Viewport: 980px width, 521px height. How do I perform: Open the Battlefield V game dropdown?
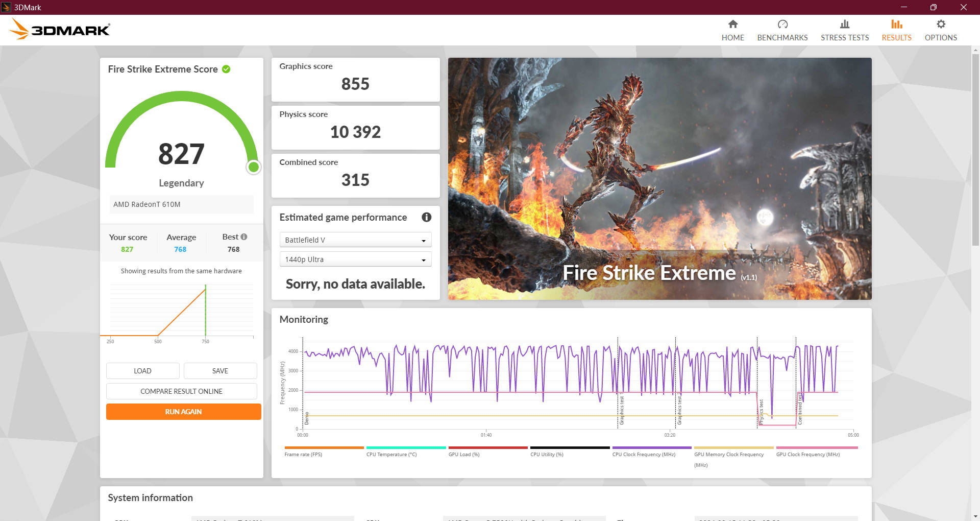click(x=355, y=240)
